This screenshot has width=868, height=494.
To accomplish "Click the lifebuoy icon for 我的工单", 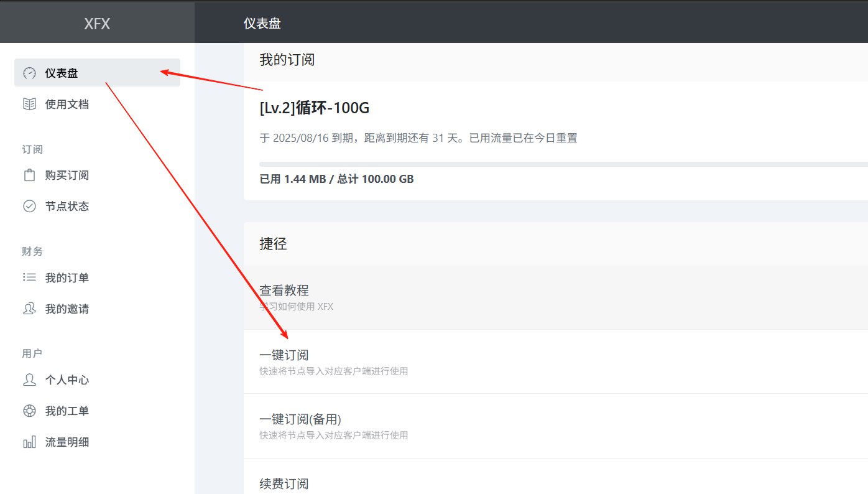I will pyautogui.click(x=29, y=411).
